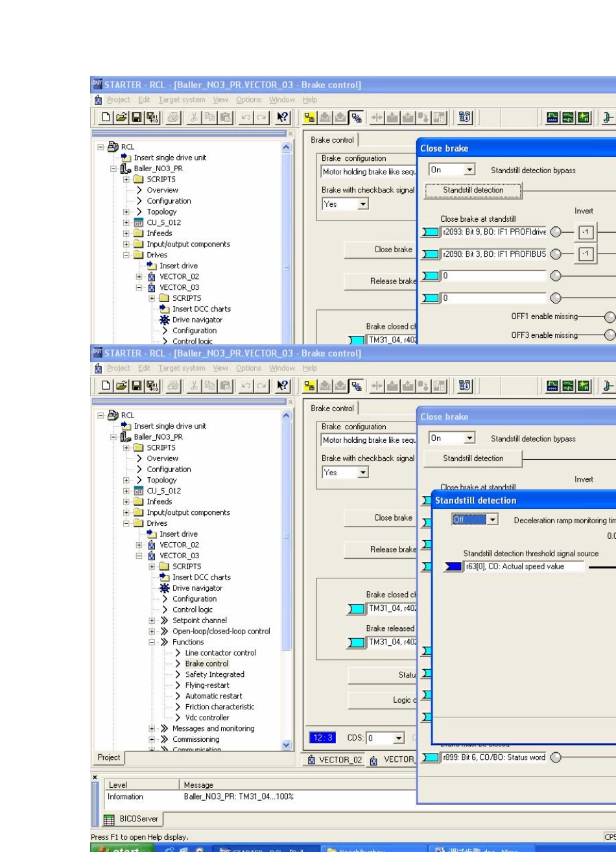Expand the Setpoint channel tree node
616x852 pixels.
153,621
